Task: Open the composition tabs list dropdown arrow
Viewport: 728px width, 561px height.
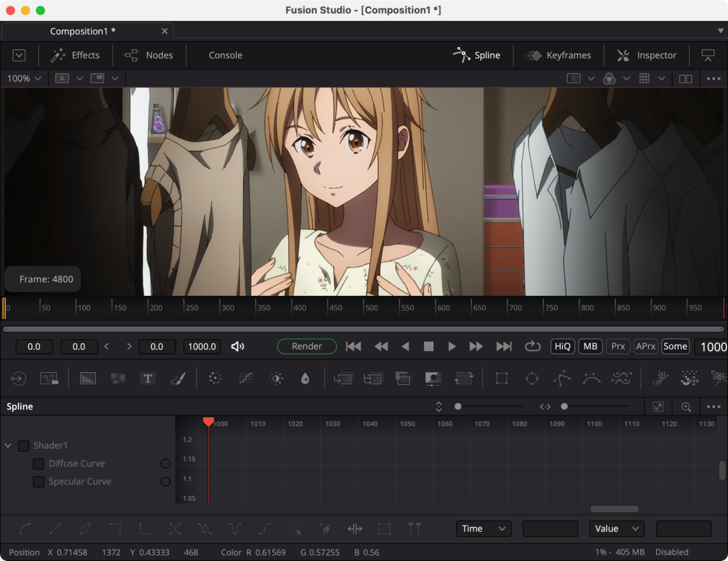Action: [720, 31]
